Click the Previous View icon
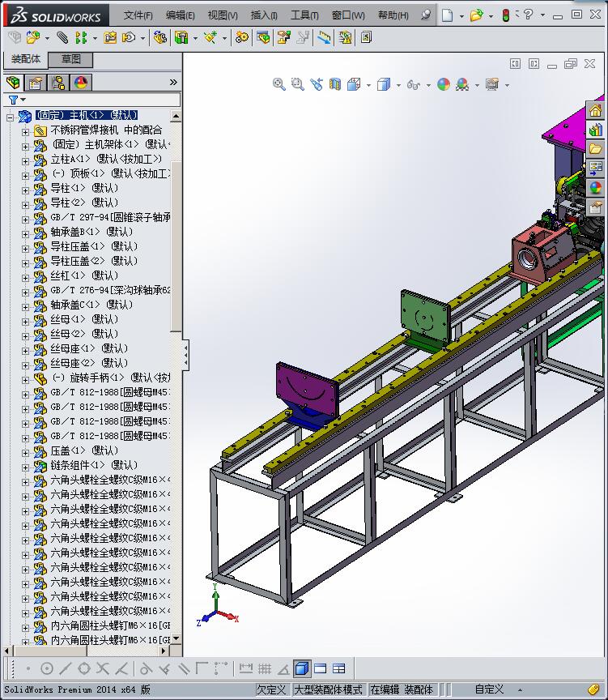 tap(317, 84)
